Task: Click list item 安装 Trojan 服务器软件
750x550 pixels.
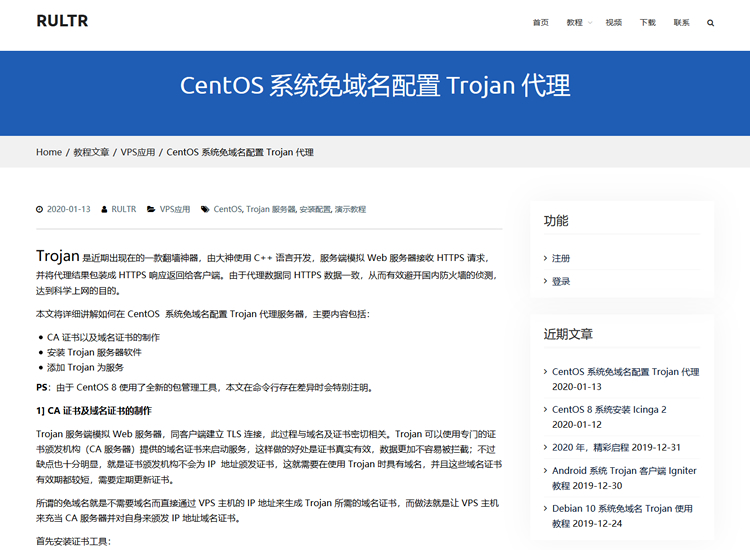Action: pyautogui.click(x=94, y=352)
